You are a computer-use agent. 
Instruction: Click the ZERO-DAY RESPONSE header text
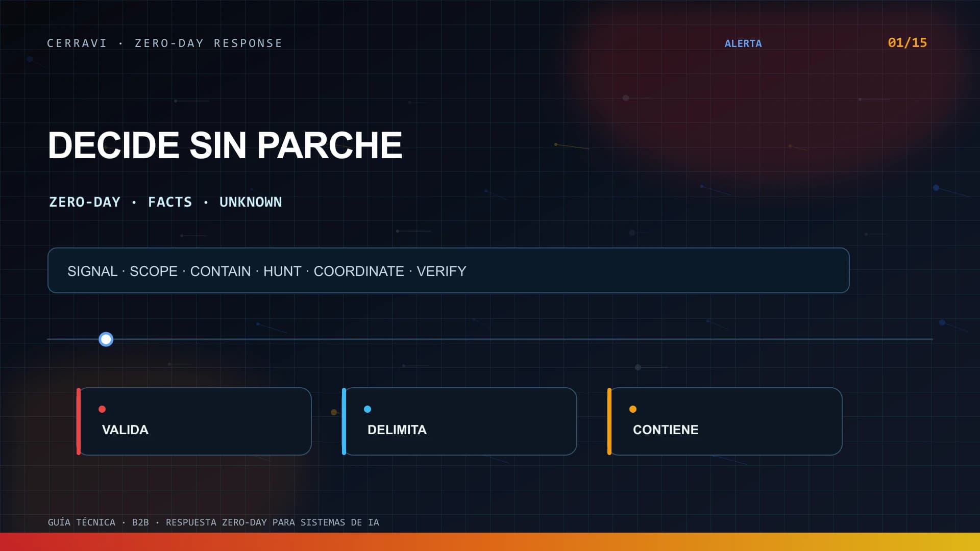pyautogui.click(x=209, y=43)
